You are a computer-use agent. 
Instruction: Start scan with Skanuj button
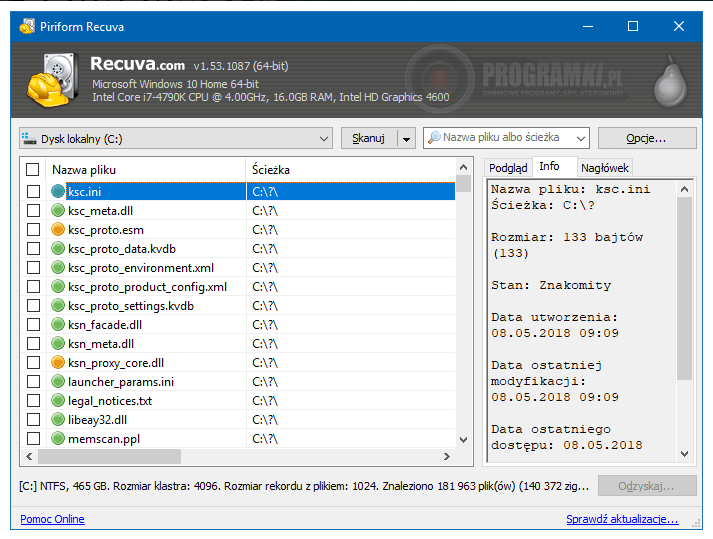(369, 138)
